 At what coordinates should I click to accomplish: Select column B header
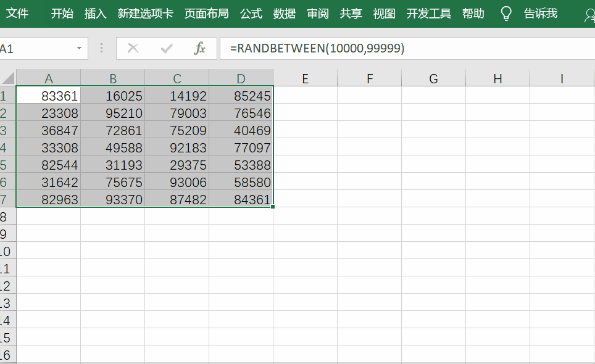tap(113, 78)
